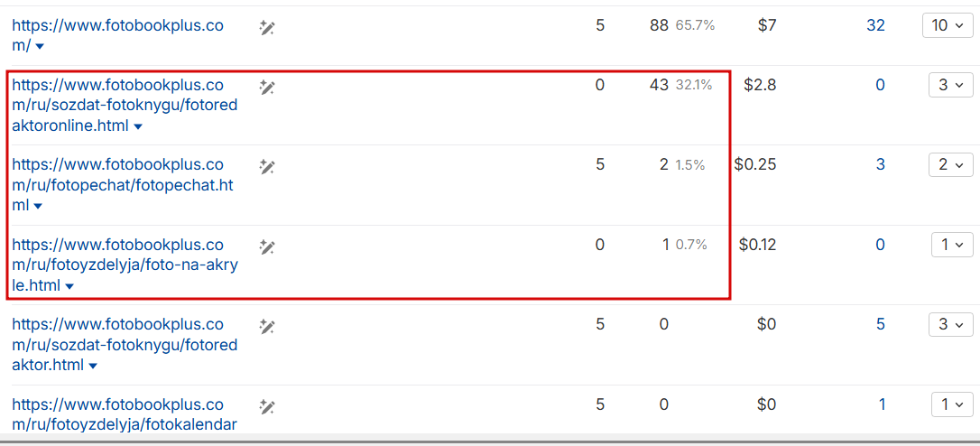Click magic wand icon beside foto-na-akryle.html row
Screen dimensions: 980x446
point(267,246)
